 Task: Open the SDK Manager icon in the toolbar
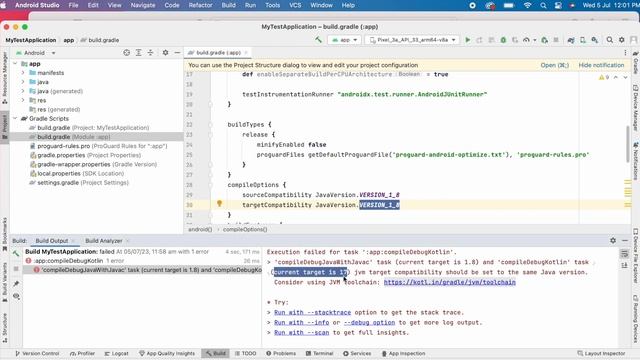tap(595, 40)
